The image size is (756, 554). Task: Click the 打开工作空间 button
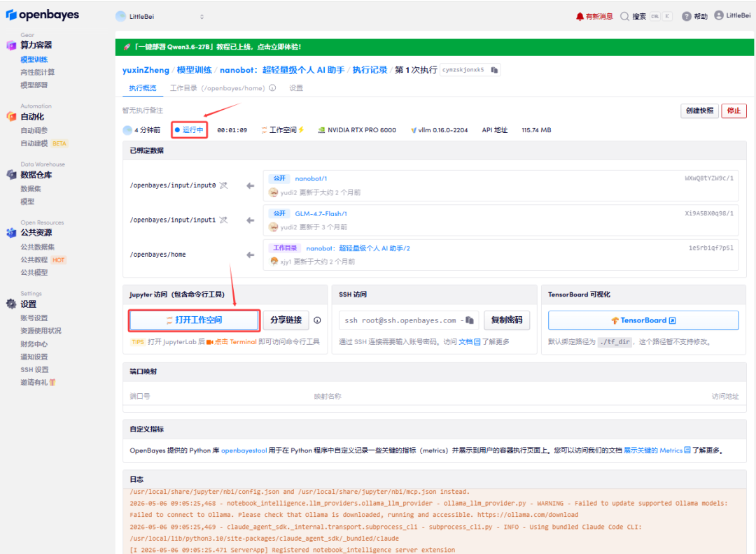pyautogui.click(x=195, y=320)
